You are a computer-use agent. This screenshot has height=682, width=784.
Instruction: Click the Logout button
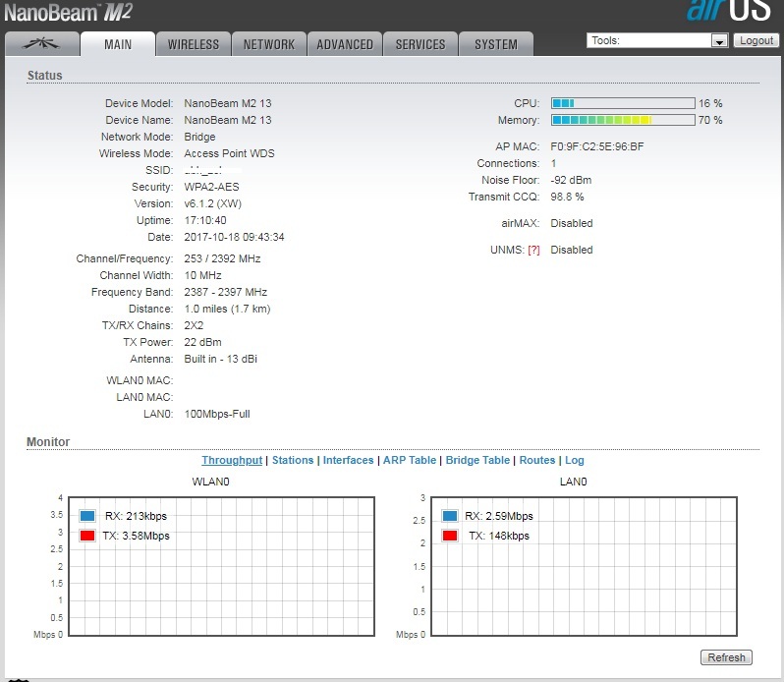(x=756, y=40)
